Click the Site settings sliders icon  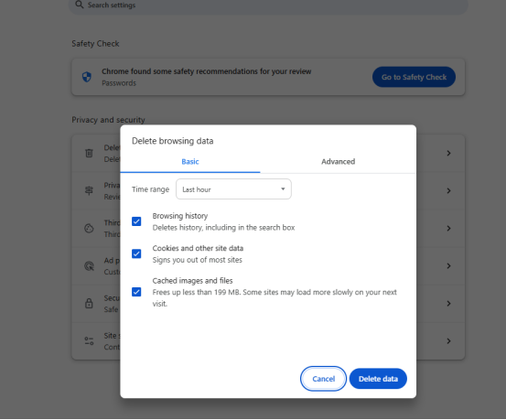click(89, 341)
